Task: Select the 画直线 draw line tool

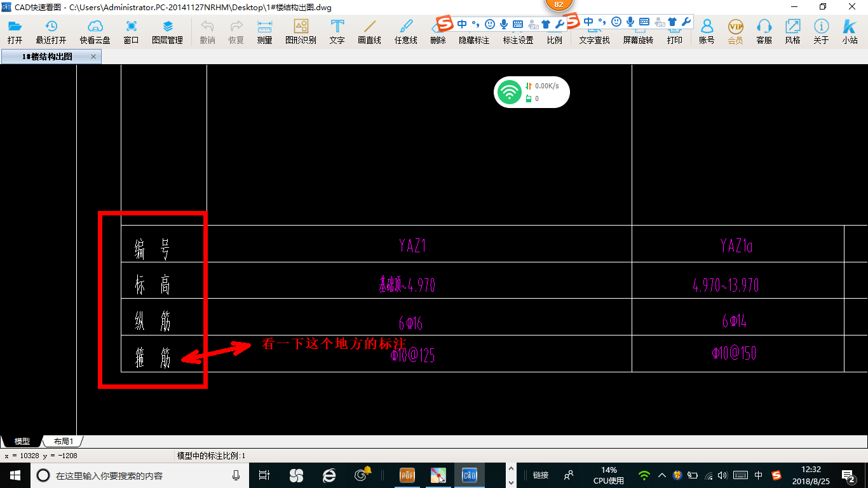Action: point(369,32)
